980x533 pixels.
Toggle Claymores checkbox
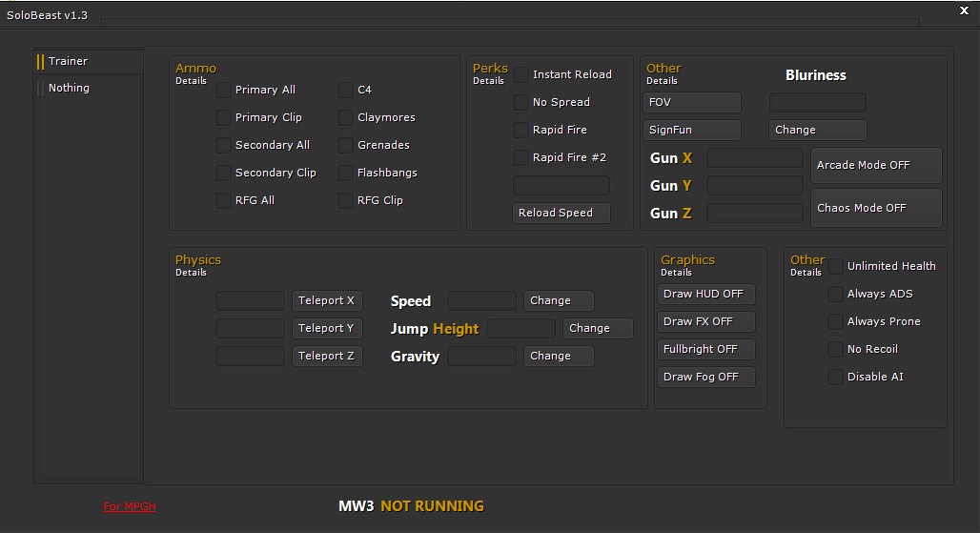coord(345,117)
